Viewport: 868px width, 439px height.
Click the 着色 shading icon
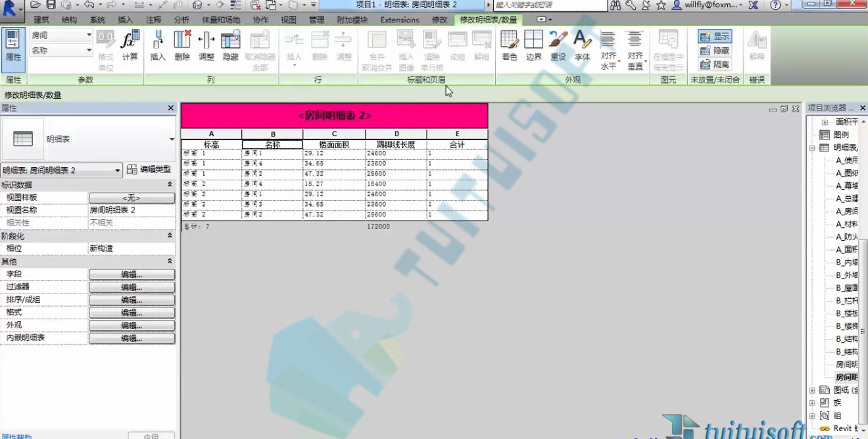click(x=510, y=46)
